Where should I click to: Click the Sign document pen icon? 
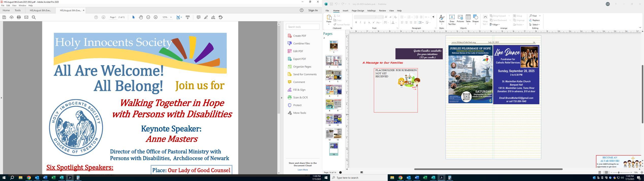coord(213,17)
